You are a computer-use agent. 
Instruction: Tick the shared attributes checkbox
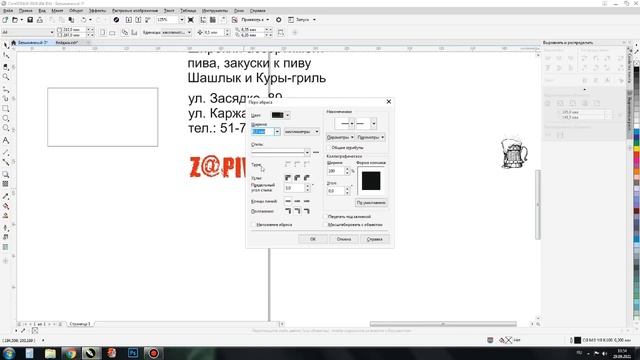329,147
